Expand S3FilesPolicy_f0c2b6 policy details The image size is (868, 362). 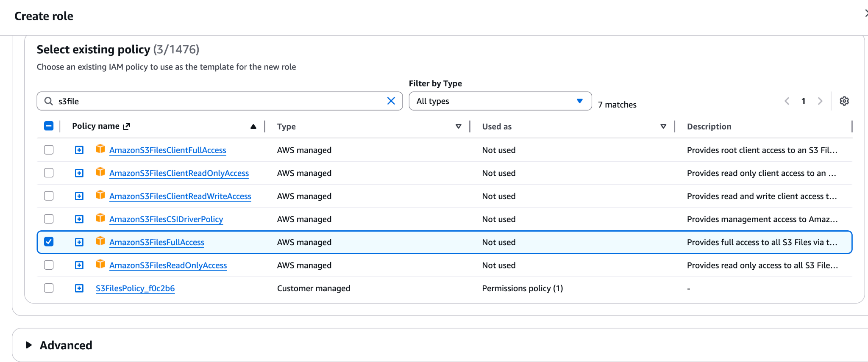(79, 288)
